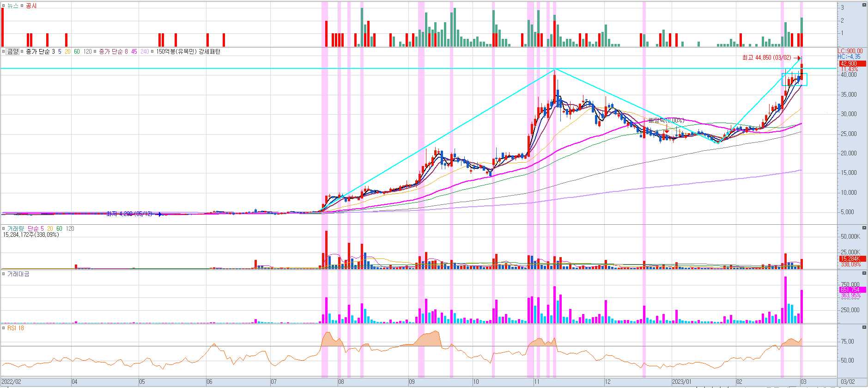This screenshot has height=388, width=868.
Task: Click the RSI 18 indicator label
Action: tap(16, 328)
